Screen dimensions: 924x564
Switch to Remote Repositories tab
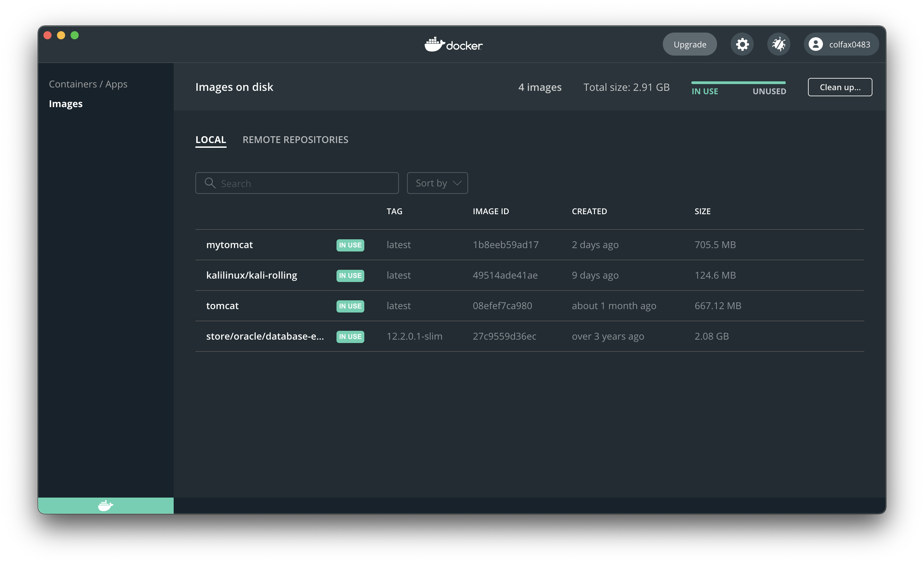(295, 140)
